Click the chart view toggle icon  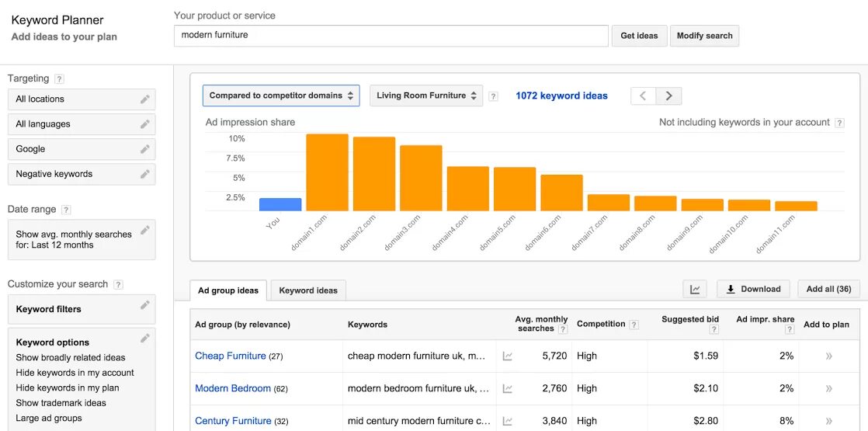[695, 290]
